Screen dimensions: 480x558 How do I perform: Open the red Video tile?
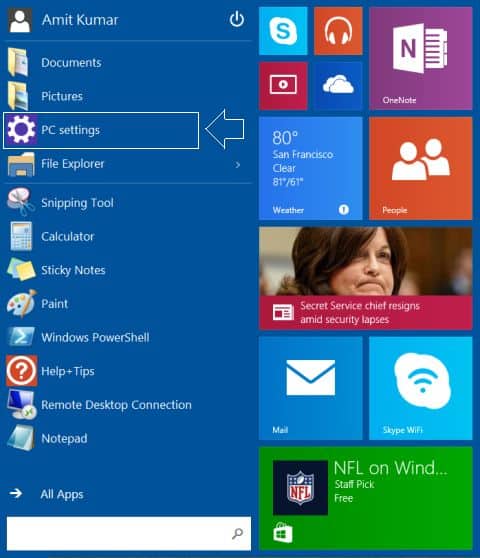(x=283, y=86)
